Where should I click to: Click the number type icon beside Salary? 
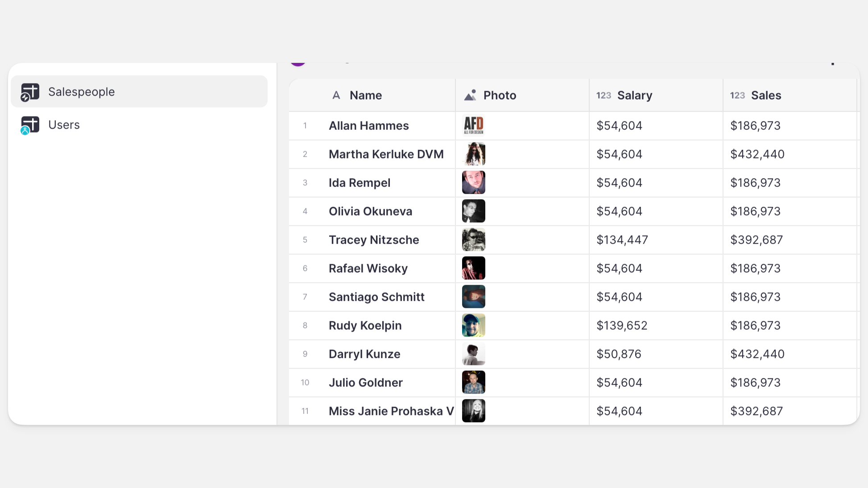(603, 95)
